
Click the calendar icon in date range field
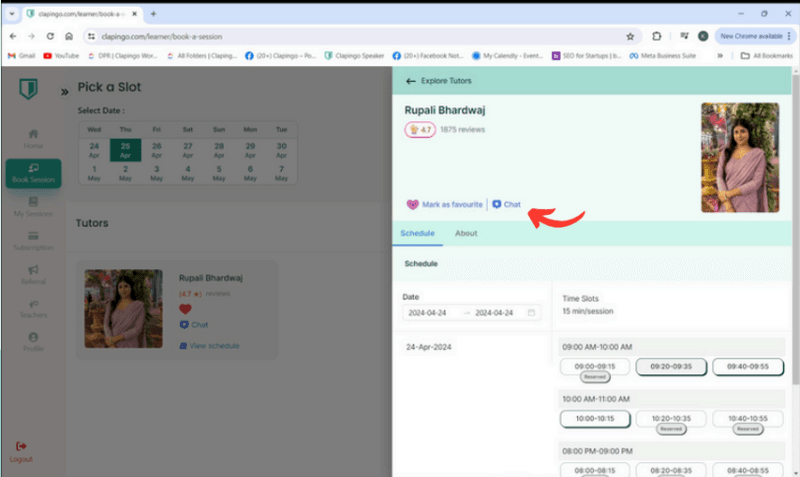532,313
